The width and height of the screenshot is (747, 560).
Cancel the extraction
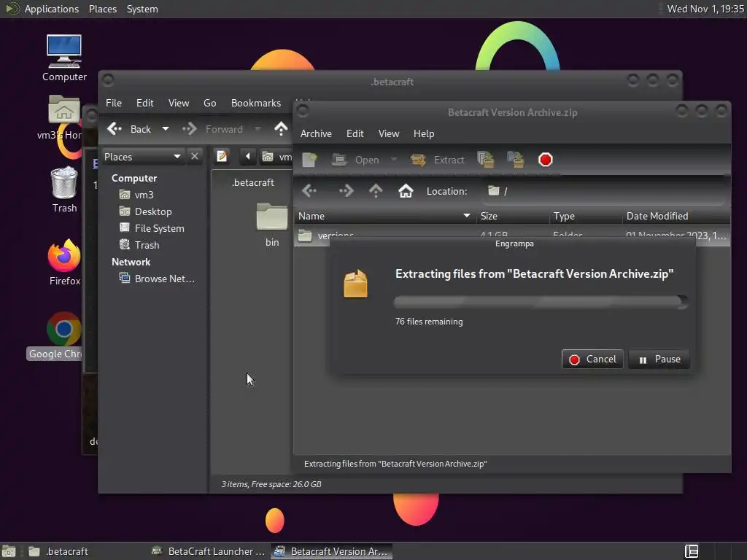click(592, 359)
